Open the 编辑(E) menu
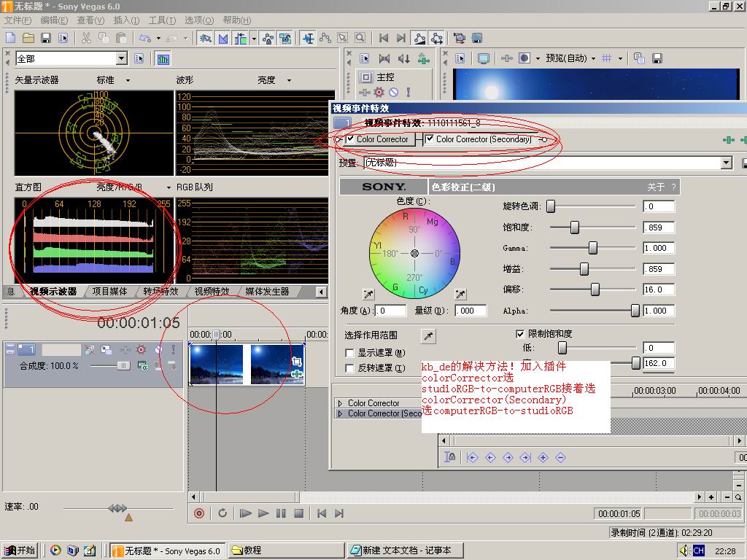Image resolution: width=747 pixels, height=560 pixels. pyautogui.click(x=54, y=20)
